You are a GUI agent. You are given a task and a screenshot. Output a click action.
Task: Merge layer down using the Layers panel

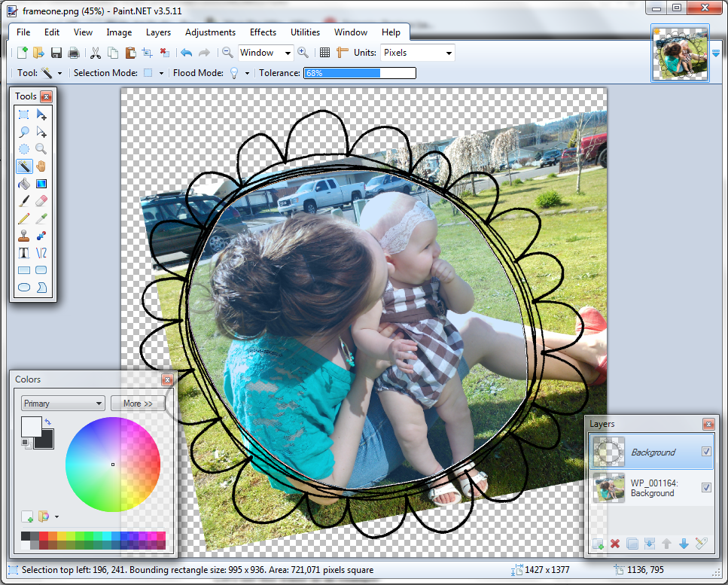[650, 544]
